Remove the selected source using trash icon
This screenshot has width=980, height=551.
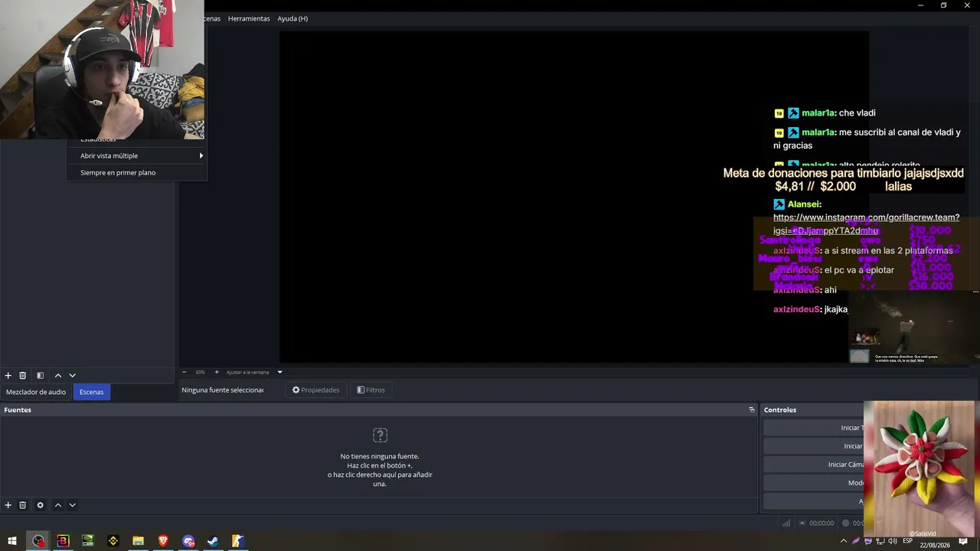23,505
